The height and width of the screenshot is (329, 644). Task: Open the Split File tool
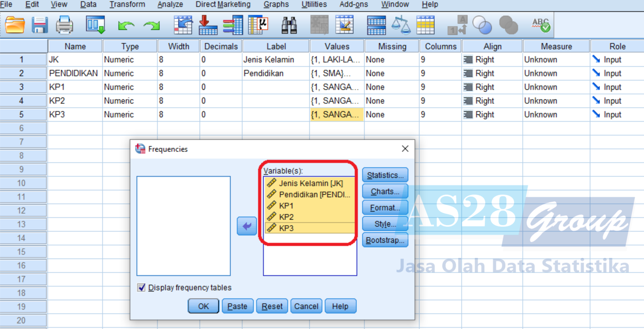point(376,25)
